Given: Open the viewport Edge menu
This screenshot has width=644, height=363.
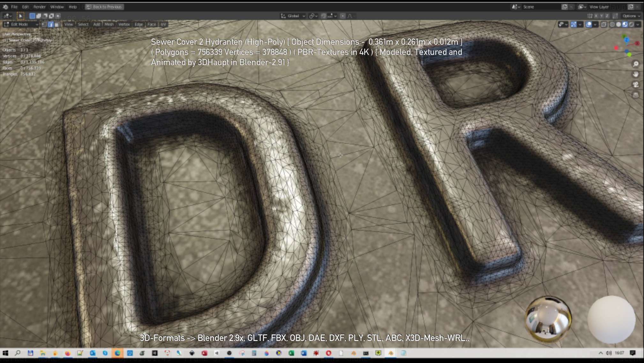Looking at the screenshot, I should pos(139,24).
